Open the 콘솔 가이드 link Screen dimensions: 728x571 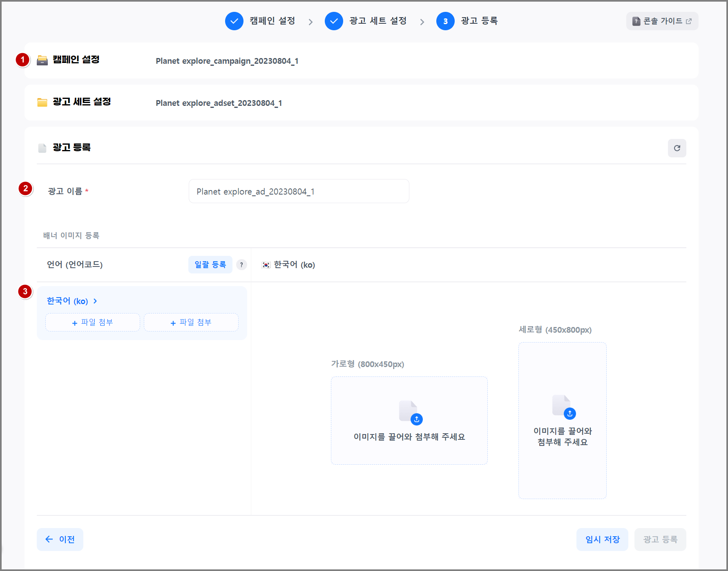[x=662, y=21]
